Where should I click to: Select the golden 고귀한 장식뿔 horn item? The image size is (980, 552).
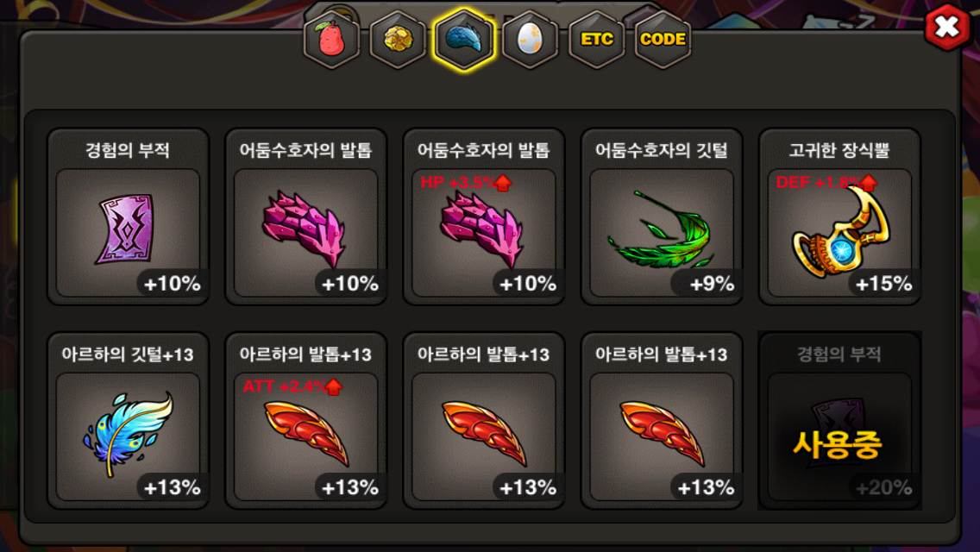[839, 216]
